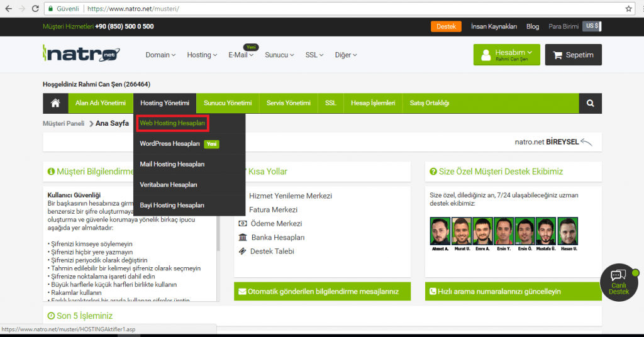Click Ahmet A. support agent photo
Image resolution: width=644 pixels, height=337 pixels.
[x=440, y=231]
